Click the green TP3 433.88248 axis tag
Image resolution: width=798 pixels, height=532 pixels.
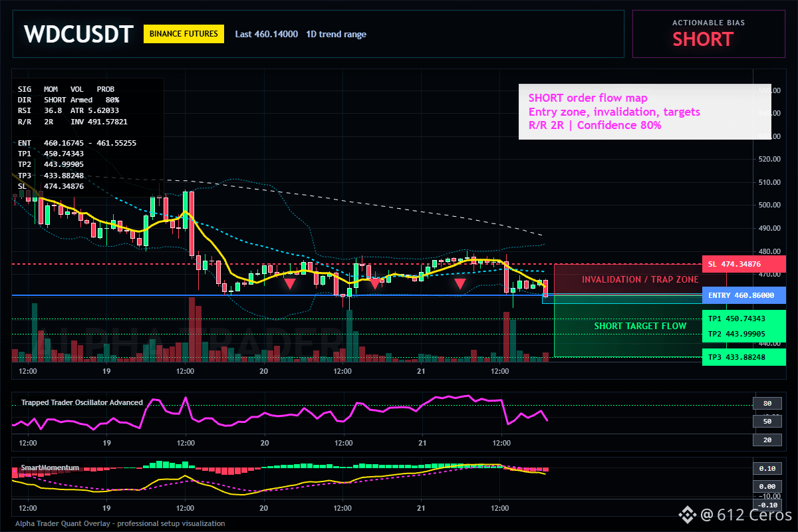click(x=744, y=358)
